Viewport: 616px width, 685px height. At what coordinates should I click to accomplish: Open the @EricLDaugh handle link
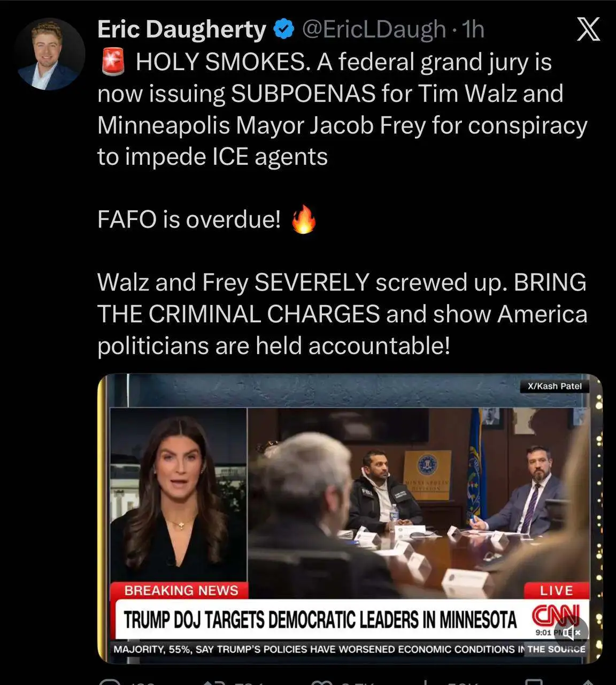[x=374, y=29]
